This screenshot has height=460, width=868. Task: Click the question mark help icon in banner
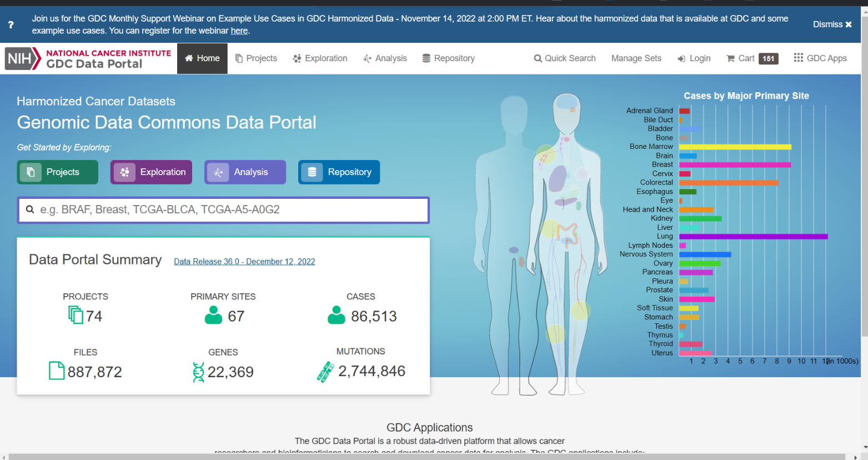[x=11, y=24]
